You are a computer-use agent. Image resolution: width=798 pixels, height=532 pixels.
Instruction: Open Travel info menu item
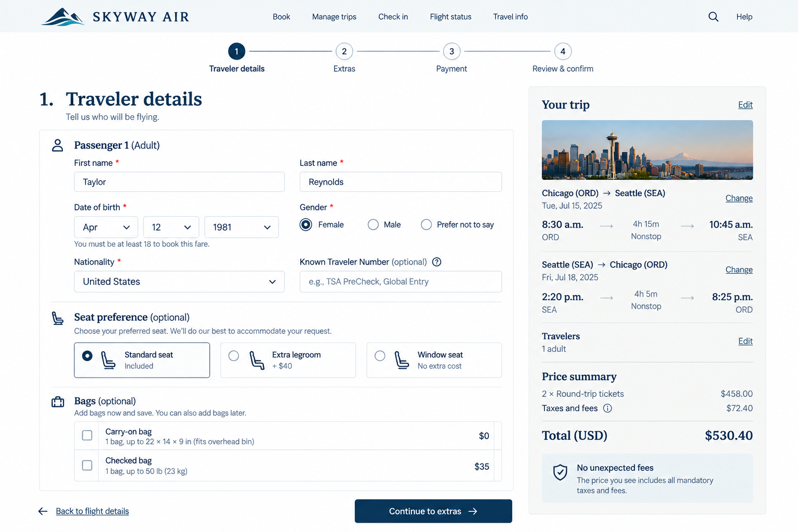tap(510, 17)
